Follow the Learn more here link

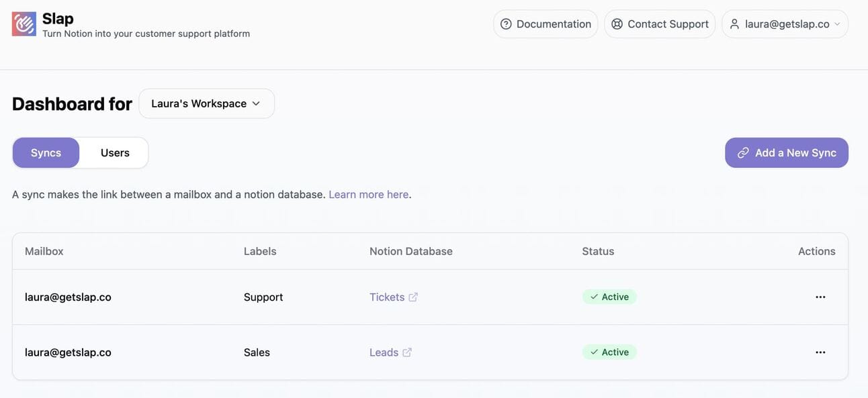point(368,195)
